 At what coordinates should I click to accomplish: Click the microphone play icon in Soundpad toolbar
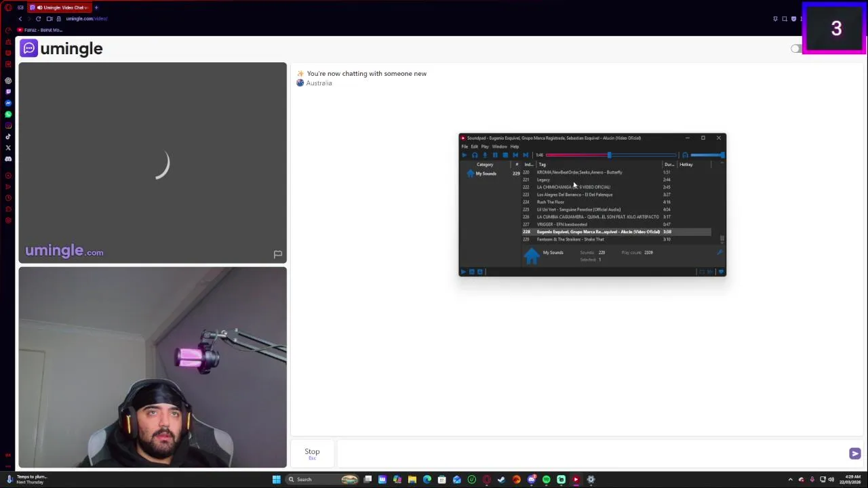pyautogui.click(x=485, y=155)
